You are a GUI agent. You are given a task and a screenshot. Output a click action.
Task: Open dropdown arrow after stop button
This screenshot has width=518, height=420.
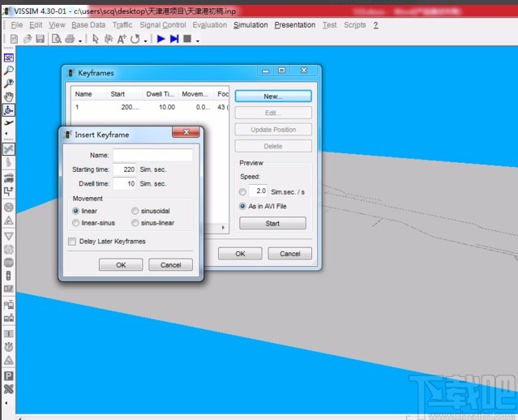pyautogui.click(x=198, y=40)
